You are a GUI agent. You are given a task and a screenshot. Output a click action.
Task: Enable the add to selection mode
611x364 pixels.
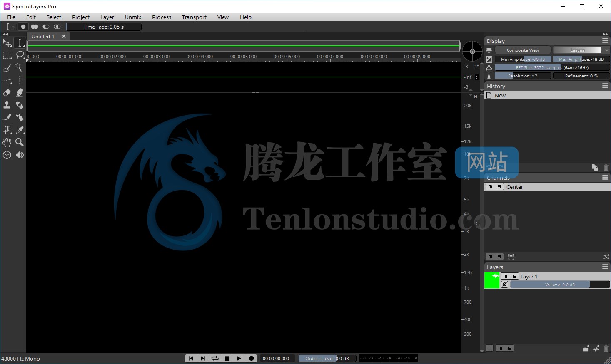click(35, 27)
